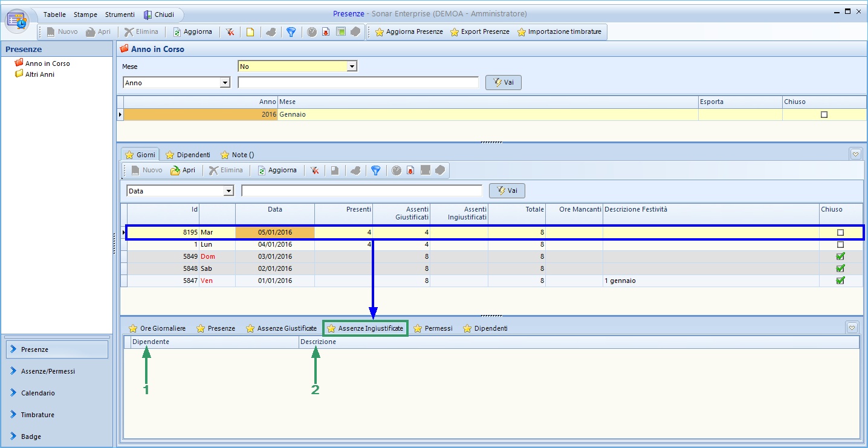Click the blank yellow page icon in top toolbar

click(x=250, y=32)
